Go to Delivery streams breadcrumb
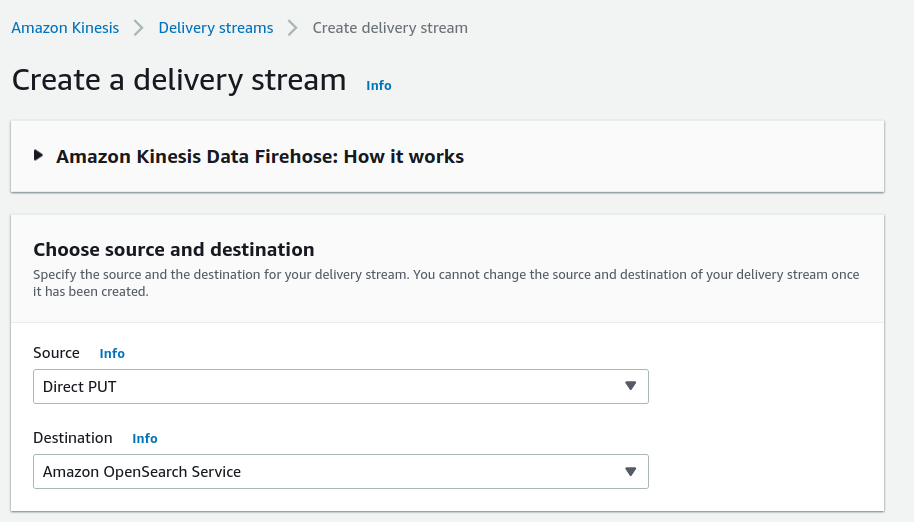Viewport: 914px width, 522px height. 216,28
